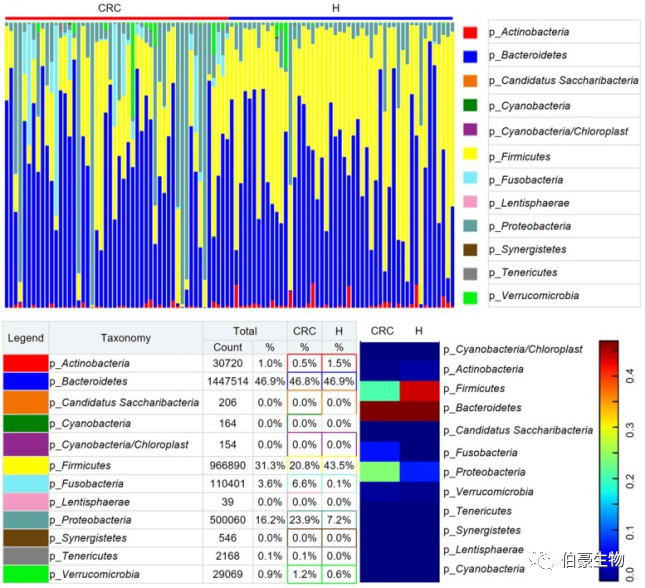
Task: Click the heatmap color scale bar
Action: point(608,460)
